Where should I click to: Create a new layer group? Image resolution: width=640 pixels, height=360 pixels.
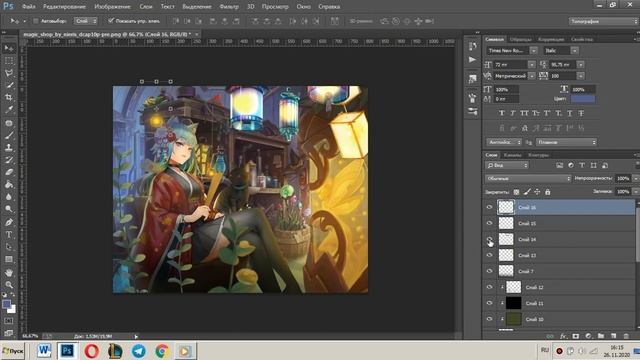(601, 336)
